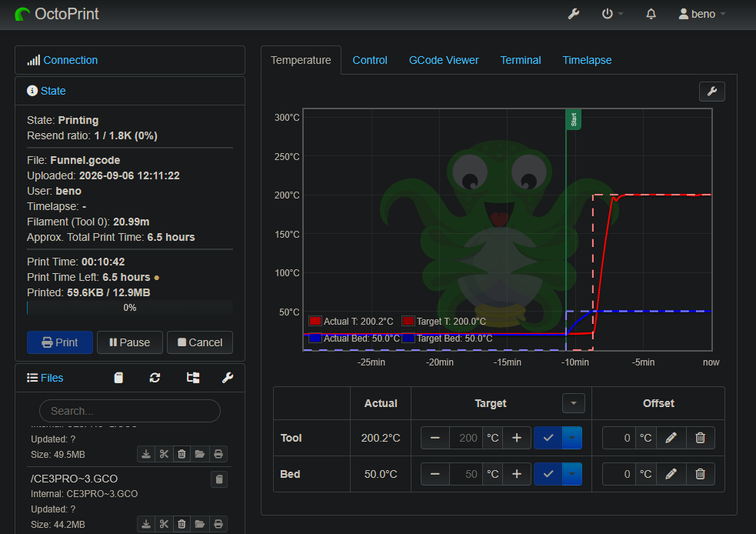Open the Terminal tab
Viewport: 756px width, 534px height.
coord(520,60)
